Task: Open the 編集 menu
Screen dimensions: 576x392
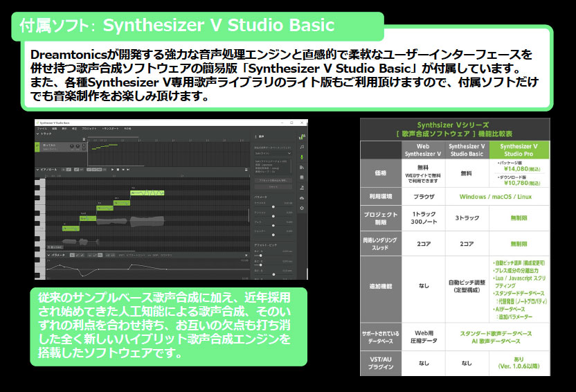Action: click(55, 129)
